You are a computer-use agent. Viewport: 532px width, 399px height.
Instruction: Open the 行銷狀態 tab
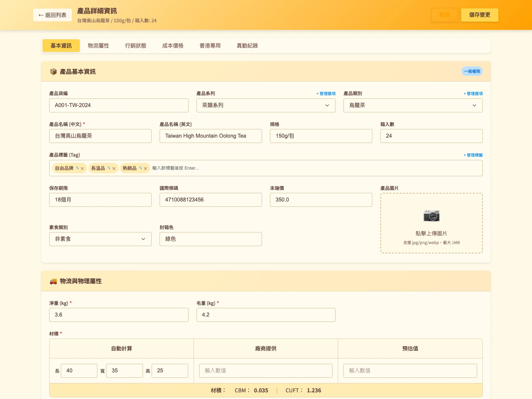(x=136, y=46)
